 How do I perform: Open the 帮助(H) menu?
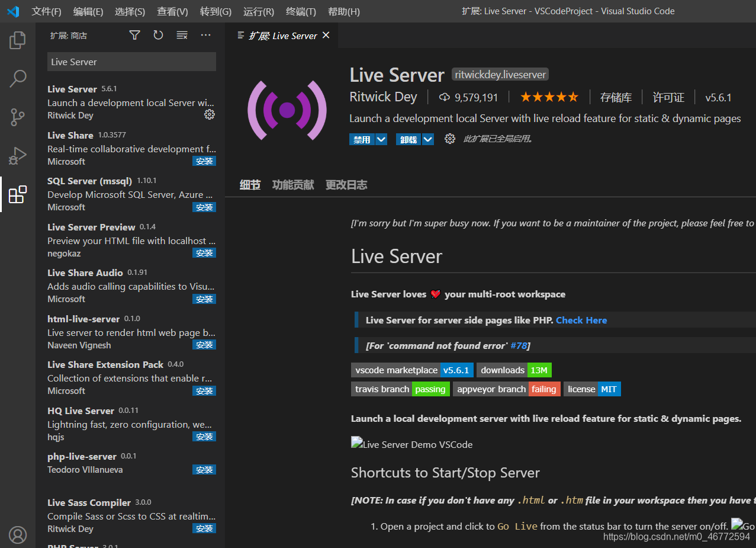pos(343,11)
